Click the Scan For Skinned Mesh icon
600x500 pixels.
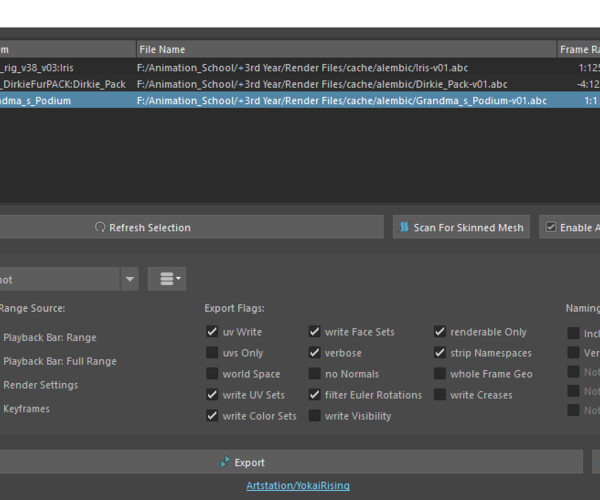[404, 228]
